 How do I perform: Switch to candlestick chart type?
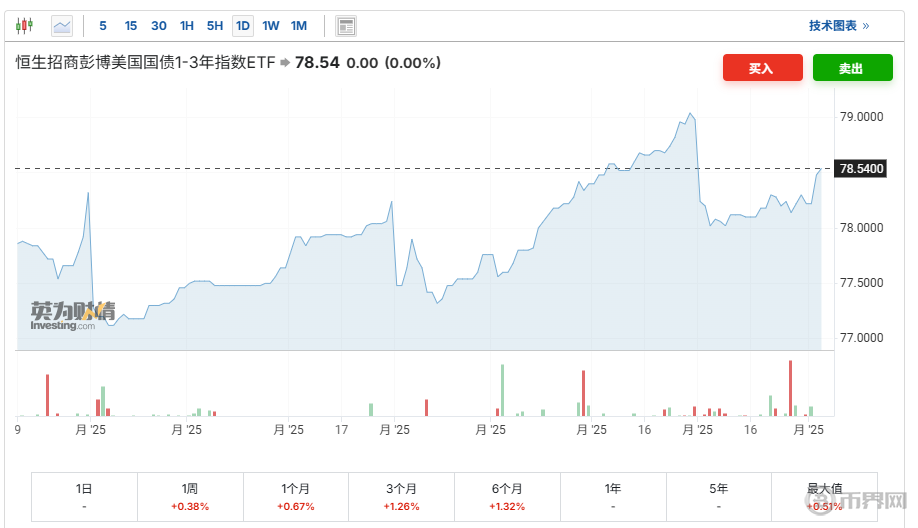(24, 25)
